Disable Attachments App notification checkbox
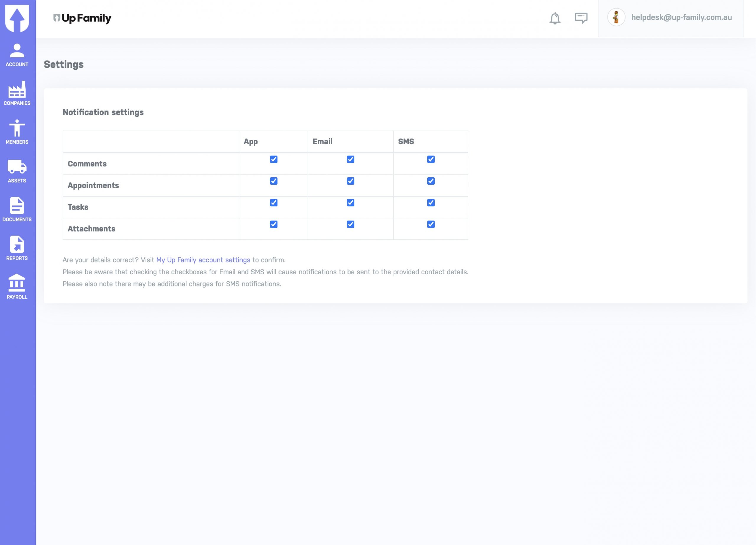The height and width of the screenshot is (545, 756). [x=274, y=224]
